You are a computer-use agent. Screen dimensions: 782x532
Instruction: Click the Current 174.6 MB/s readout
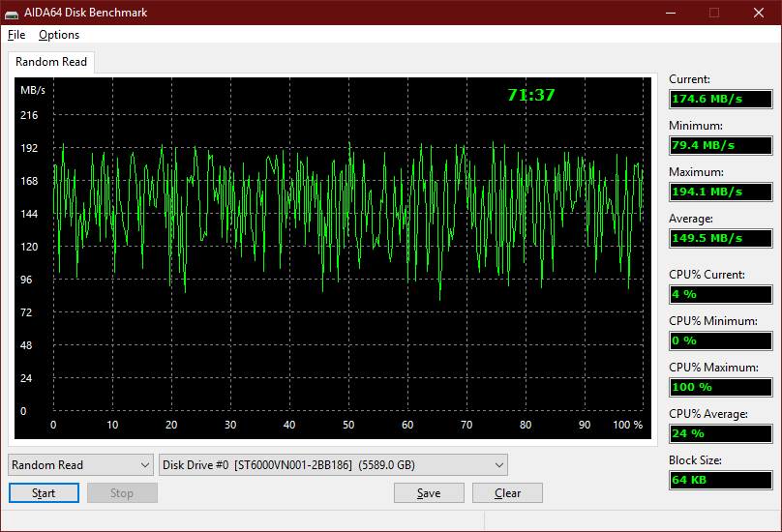click(x=721, y=99)
